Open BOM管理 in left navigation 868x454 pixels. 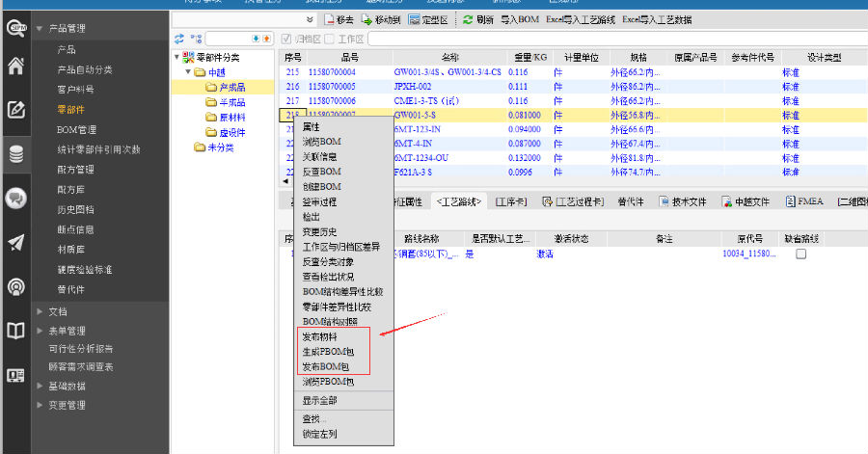point(77,129)
